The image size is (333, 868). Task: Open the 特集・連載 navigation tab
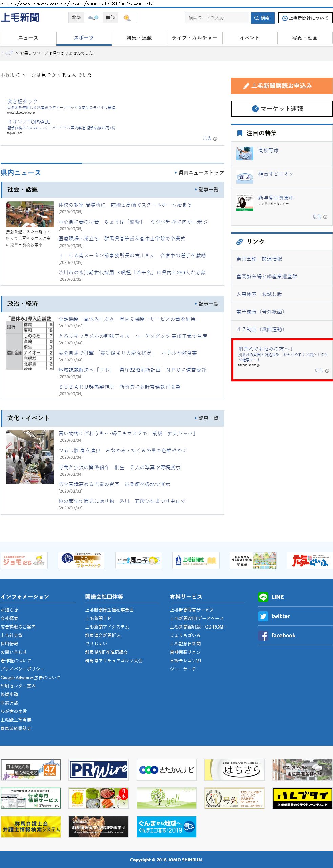(x=139, y=38)
